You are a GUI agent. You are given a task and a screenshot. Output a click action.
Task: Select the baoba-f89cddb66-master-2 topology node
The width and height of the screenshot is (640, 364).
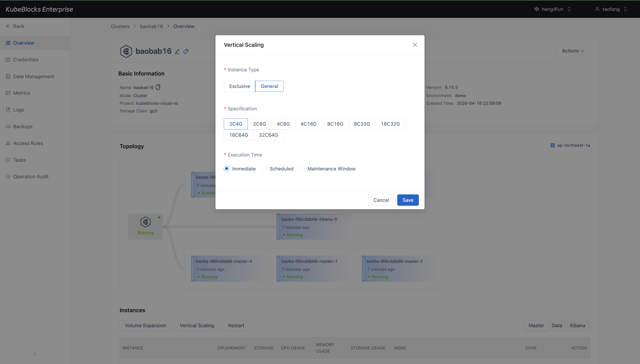398,269
